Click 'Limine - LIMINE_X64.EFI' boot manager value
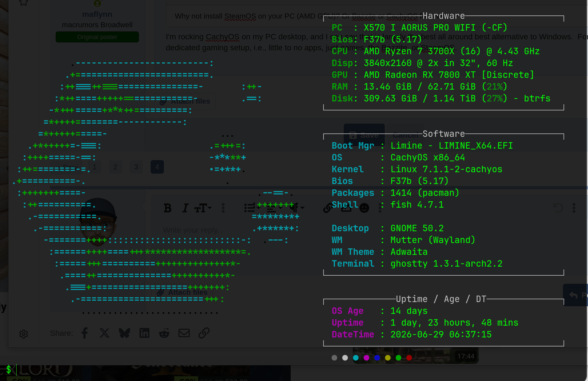Screen dimensions: 588x381 452,146
